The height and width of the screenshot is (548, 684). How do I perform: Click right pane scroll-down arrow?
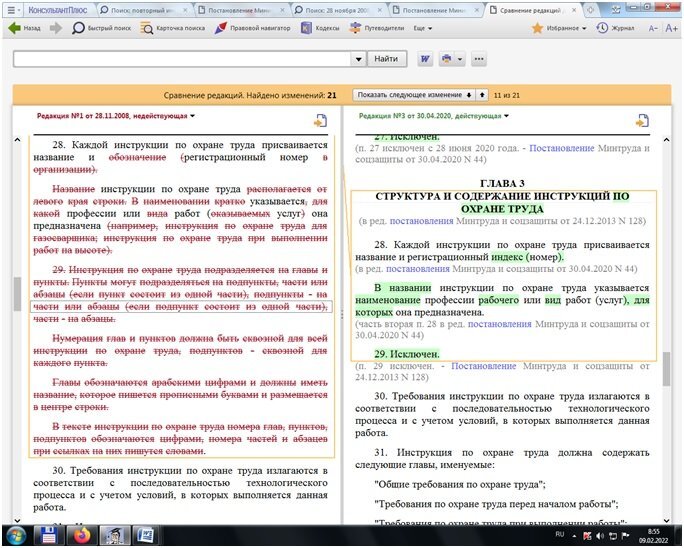[667, 520]
